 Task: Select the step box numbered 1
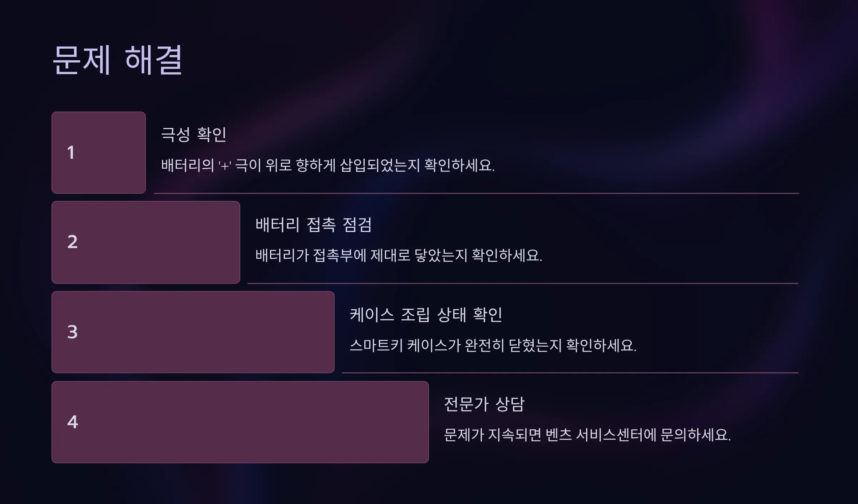99,153
